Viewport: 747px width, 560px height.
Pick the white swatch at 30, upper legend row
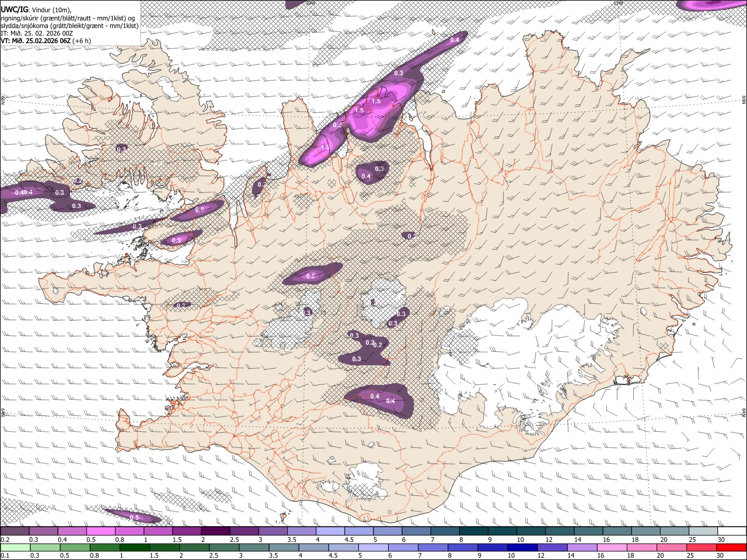click(732, 531)
